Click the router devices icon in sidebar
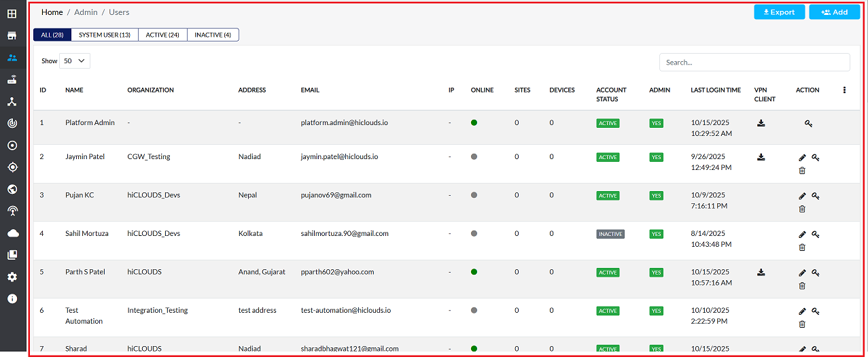Image resolution: width=868 pixels, height=359 pixels. 12,80
